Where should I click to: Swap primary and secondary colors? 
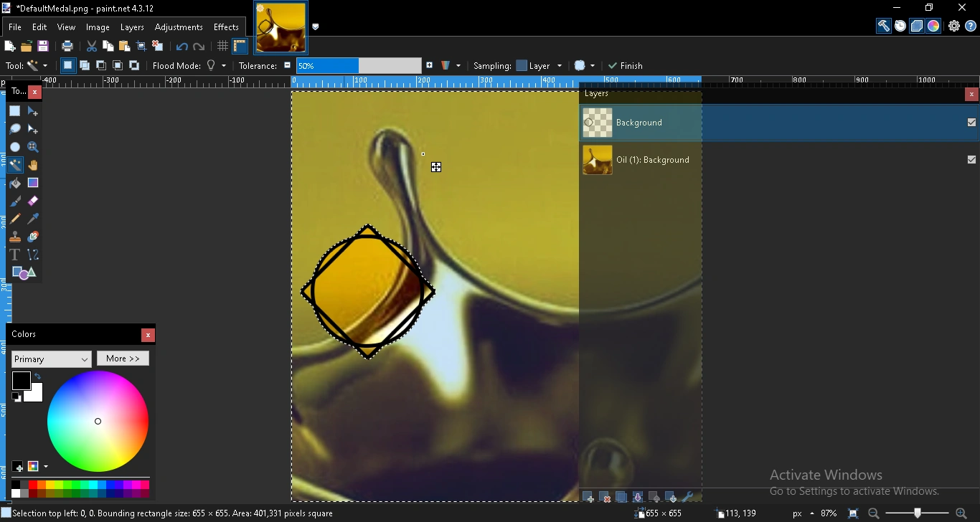[x=38, y=376]
